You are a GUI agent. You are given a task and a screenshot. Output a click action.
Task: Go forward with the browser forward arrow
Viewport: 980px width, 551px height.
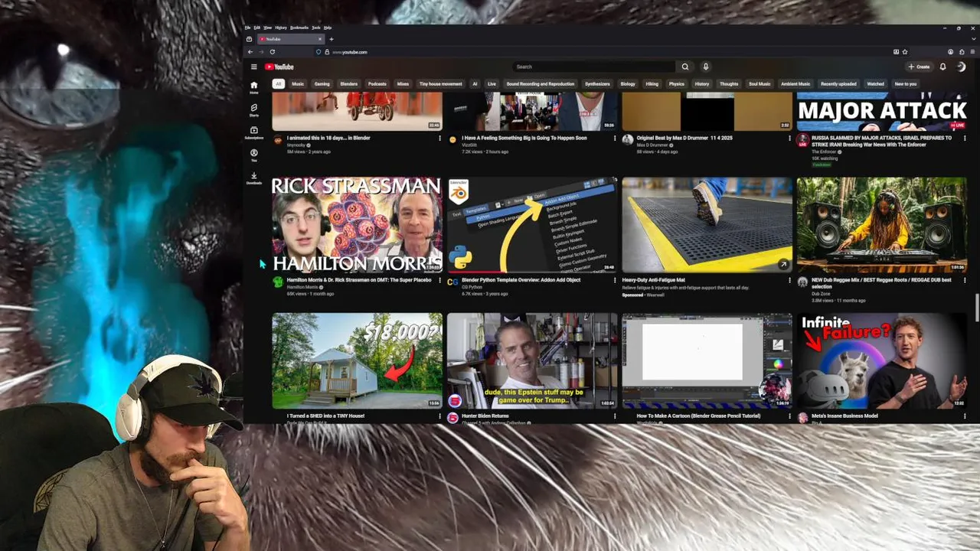point(261,52)
